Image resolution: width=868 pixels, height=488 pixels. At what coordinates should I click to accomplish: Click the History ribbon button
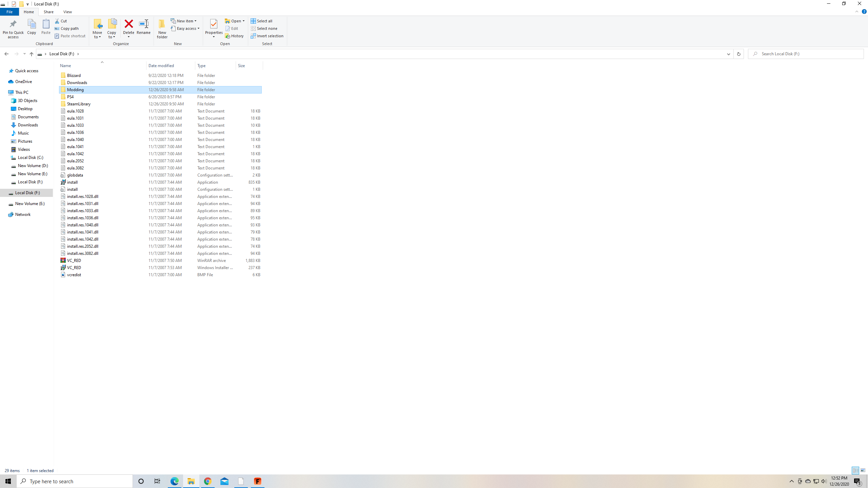[x=234, y=36]
